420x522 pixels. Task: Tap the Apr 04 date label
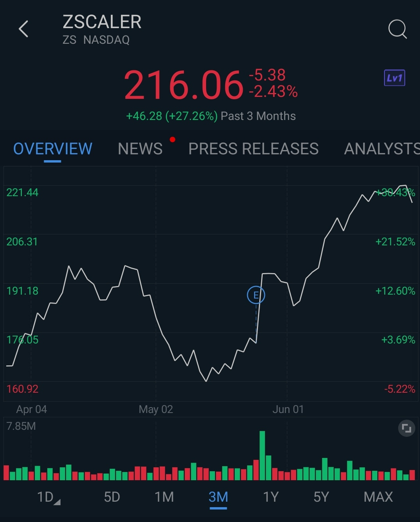[x=32, y=409]
